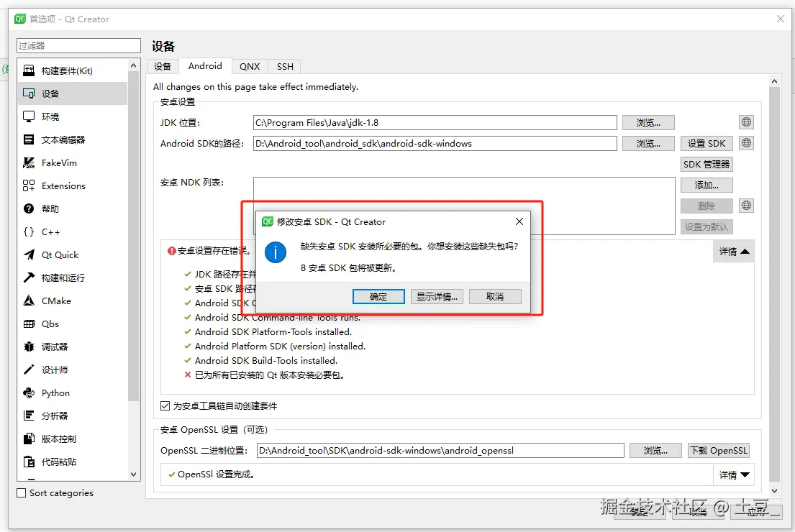Screen dimensions: 795x532
Task: Open the 文本编辑器 category icon
Action: (29, 140)
